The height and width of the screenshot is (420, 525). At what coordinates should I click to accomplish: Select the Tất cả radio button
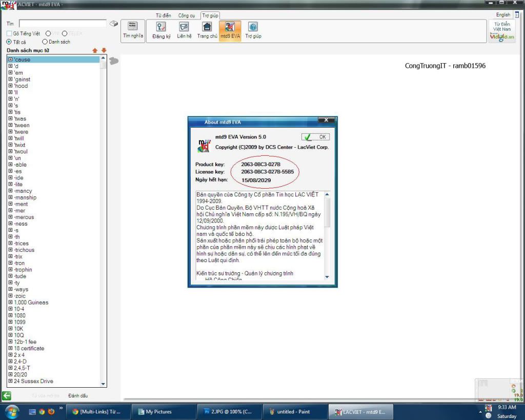9,42
